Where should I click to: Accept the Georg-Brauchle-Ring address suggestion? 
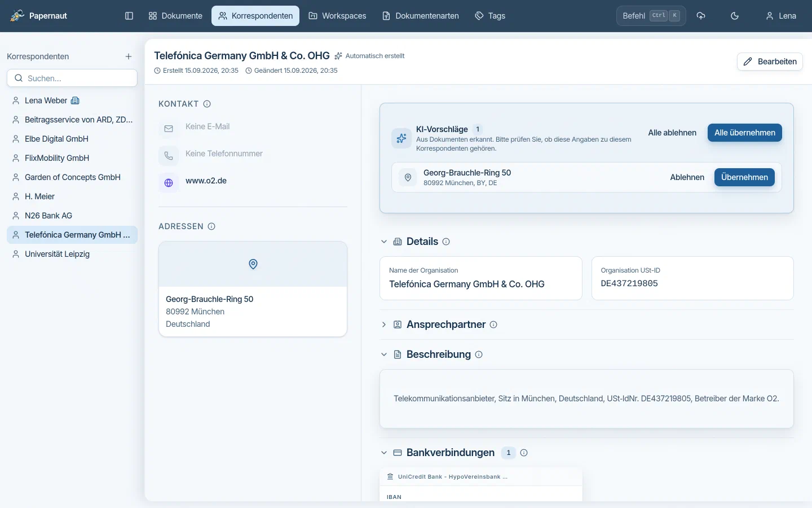point(744,177)
